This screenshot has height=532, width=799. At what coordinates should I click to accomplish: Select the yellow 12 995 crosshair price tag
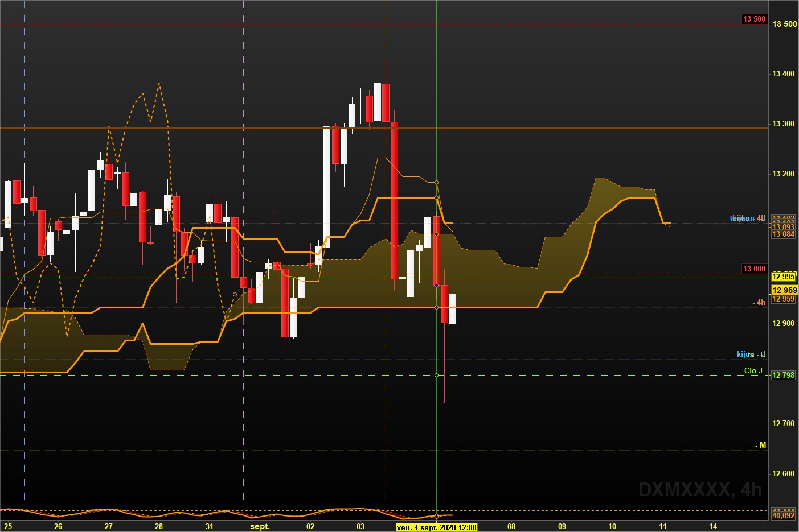pyautogui.click(x=783, y=277)
